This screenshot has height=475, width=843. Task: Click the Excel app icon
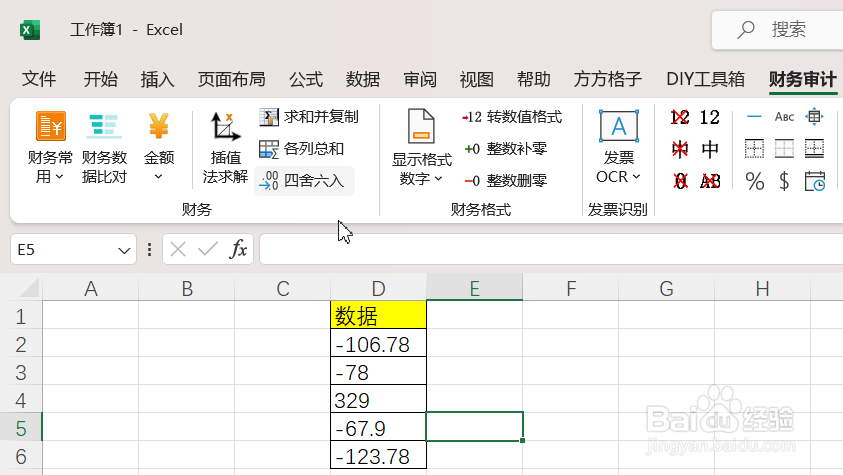[x=30, y=30]
